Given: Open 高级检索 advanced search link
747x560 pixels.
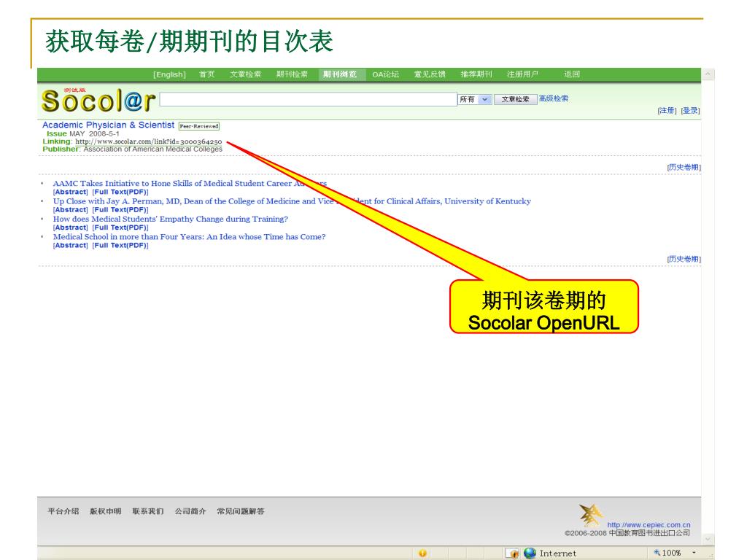Looking at the screenshot, I should [x=554, y=98].
